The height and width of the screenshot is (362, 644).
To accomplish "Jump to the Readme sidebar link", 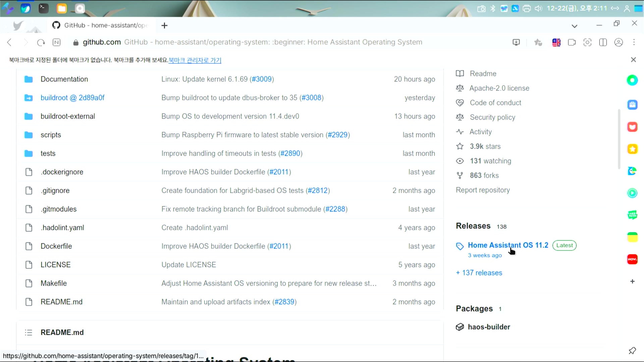I will pos(483,73).
